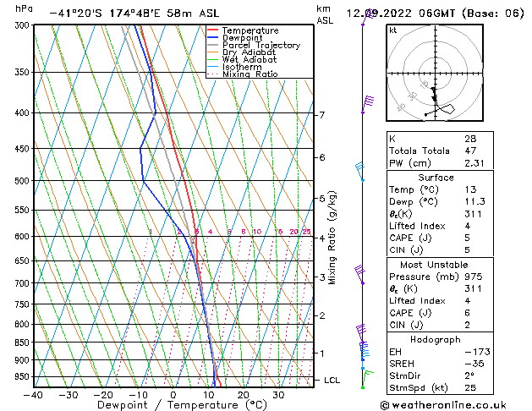Viewport: 532px width, 411px height.
Task: Click the mixing ratio value '10' on the chart
Action: [x=257, y=232]
